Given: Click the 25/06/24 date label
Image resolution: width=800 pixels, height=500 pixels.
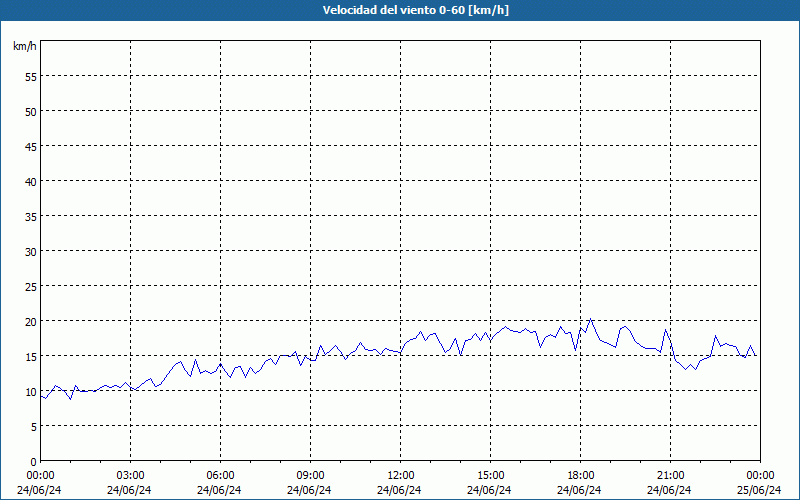Looking at the screenshot, I should (760, 490).
